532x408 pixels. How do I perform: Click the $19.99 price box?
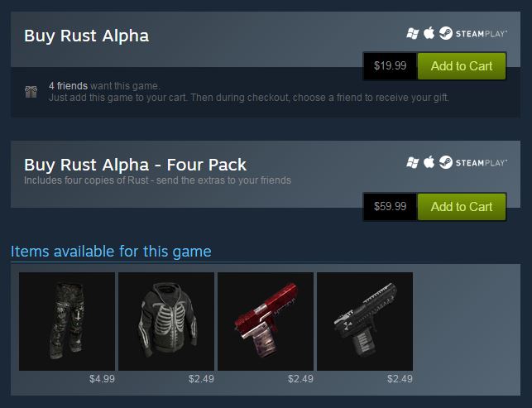pos(391,66)
